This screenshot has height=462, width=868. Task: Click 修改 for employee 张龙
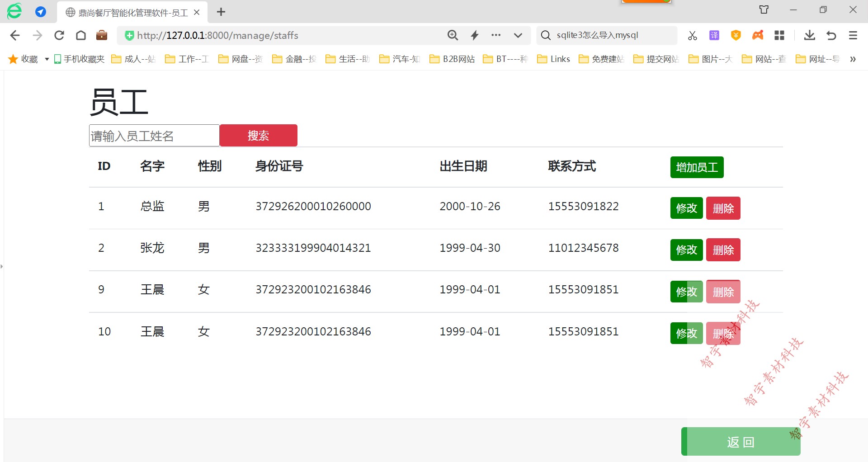[x=687, y=250]
